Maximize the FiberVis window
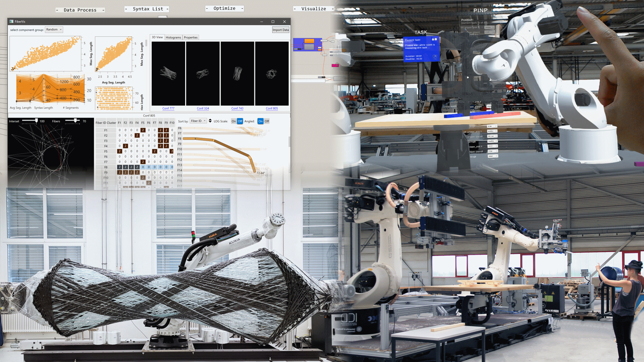 pyautogui.click(x=273, y=22)
